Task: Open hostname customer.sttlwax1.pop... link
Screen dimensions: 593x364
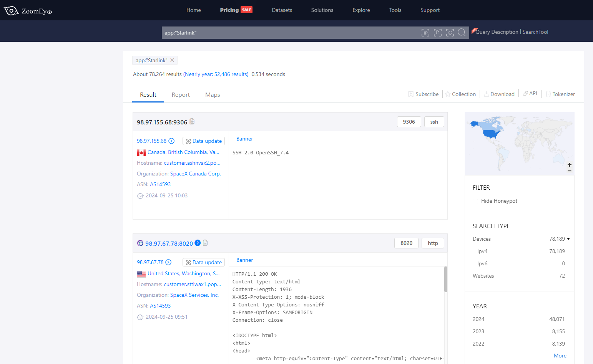Action: point(193,284)
